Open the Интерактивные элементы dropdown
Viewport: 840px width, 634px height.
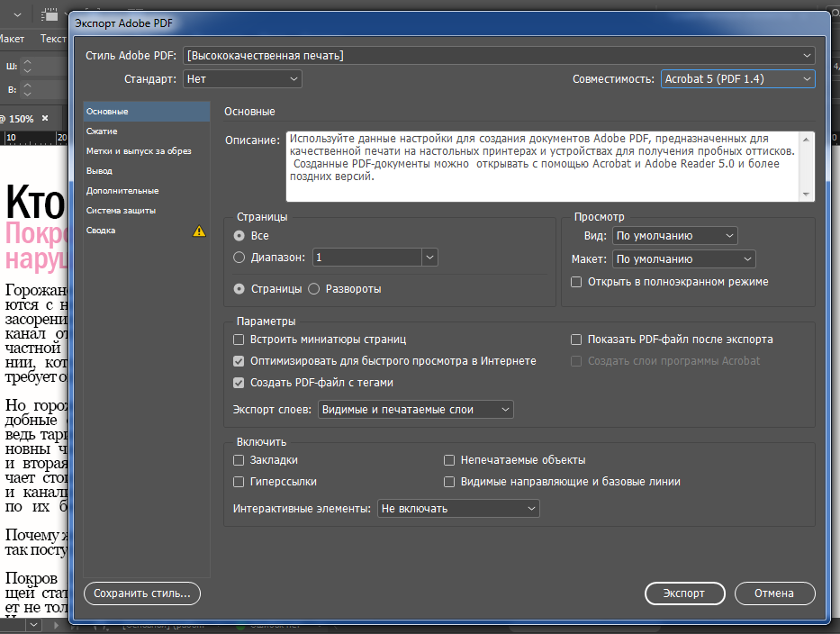click(x=458, y=509)
